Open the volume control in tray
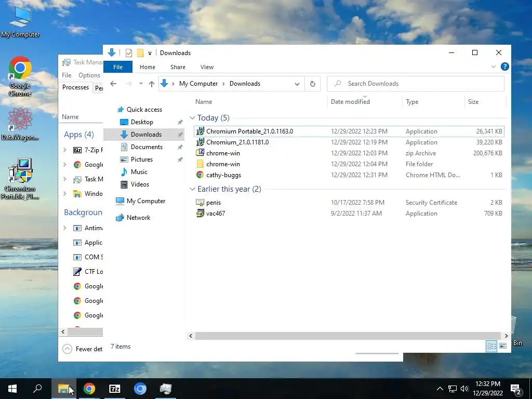 click(x=464, y=389)
